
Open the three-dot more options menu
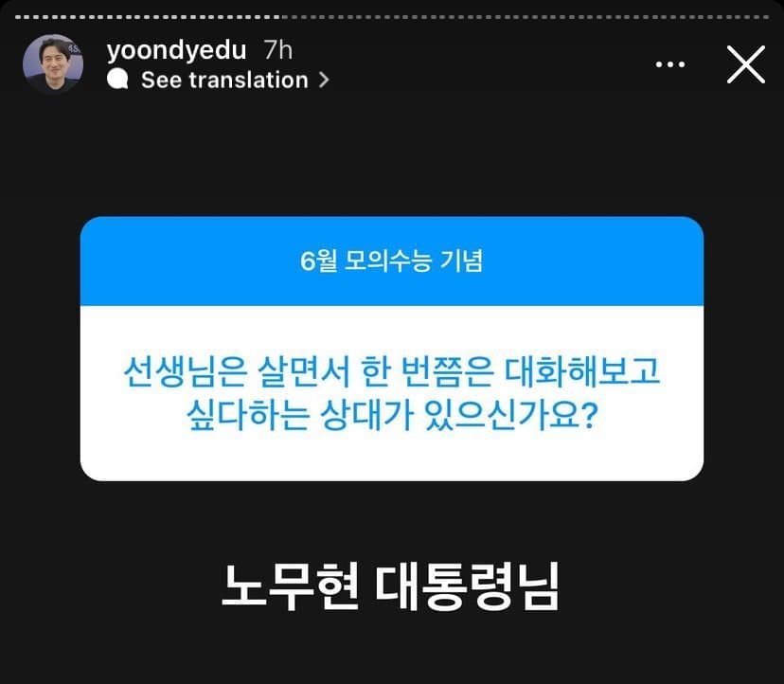[x=670, y=64]
